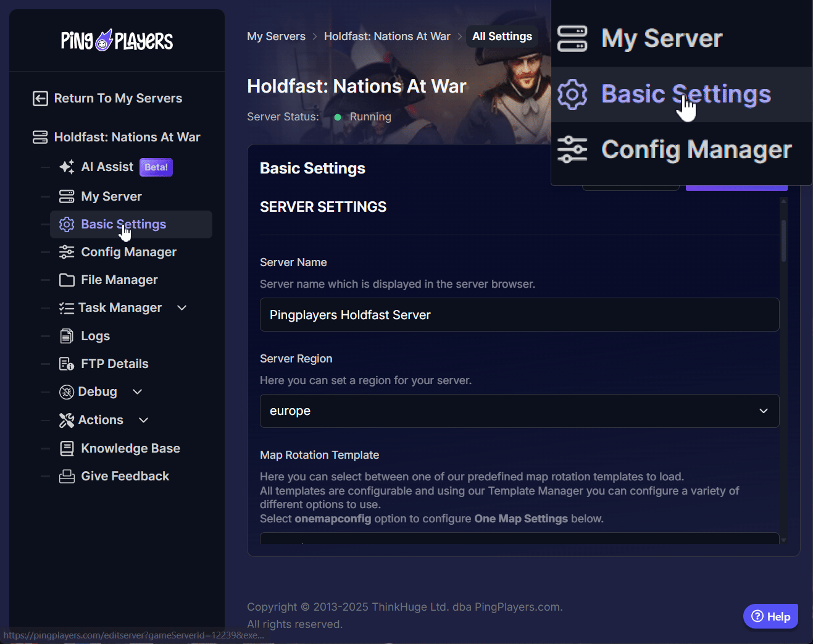Click Config Manager label in zoomed overlay
Screen dimensions: 813x644
[x=696, y=149]
